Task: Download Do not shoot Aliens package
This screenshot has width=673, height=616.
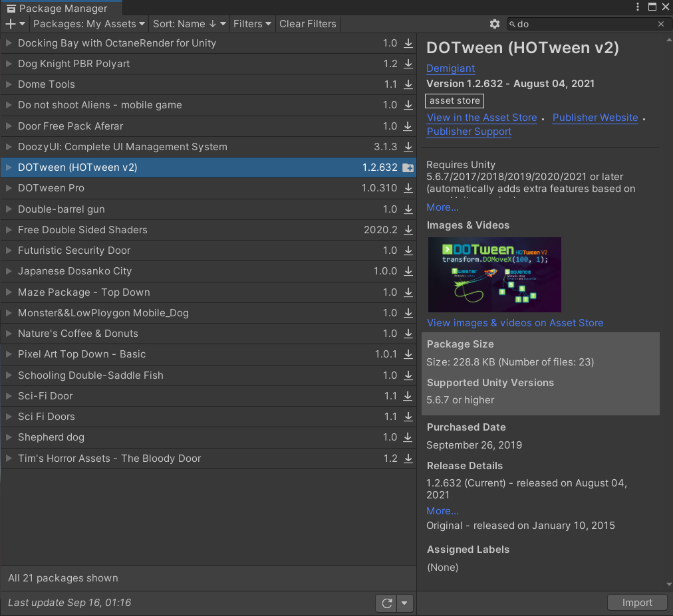Action: click(408, 105)
